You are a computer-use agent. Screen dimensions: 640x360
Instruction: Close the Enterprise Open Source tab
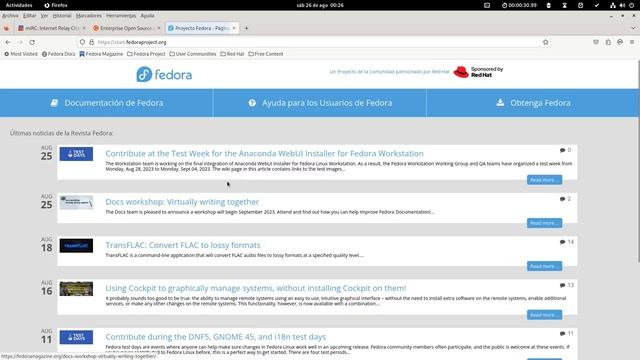click(159, 28)
